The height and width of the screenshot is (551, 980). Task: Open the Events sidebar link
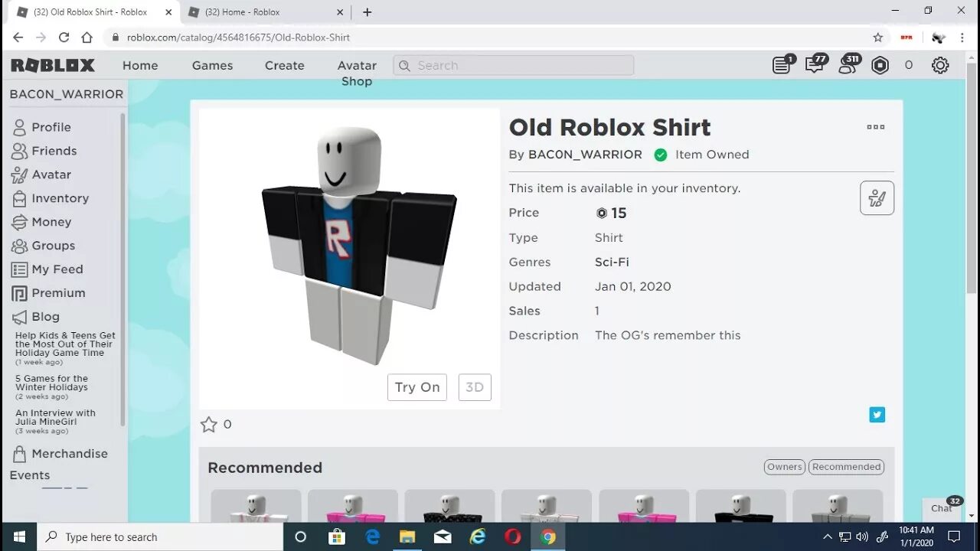[x=29, y=475]
